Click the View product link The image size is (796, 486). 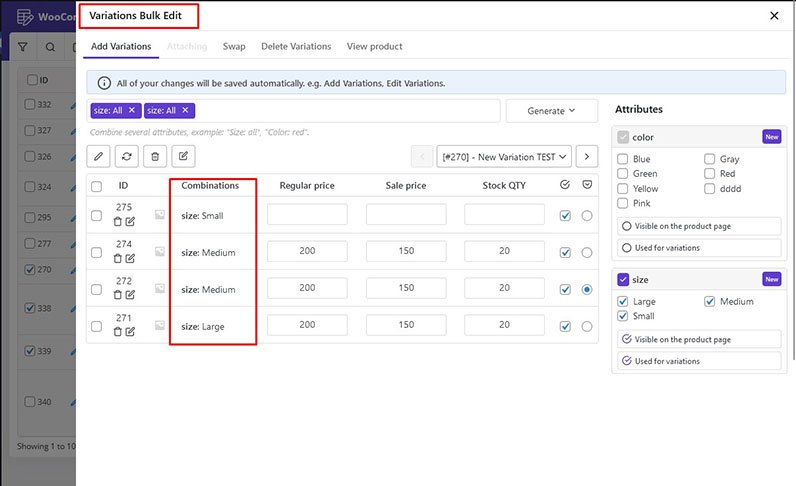coord(374,46)
